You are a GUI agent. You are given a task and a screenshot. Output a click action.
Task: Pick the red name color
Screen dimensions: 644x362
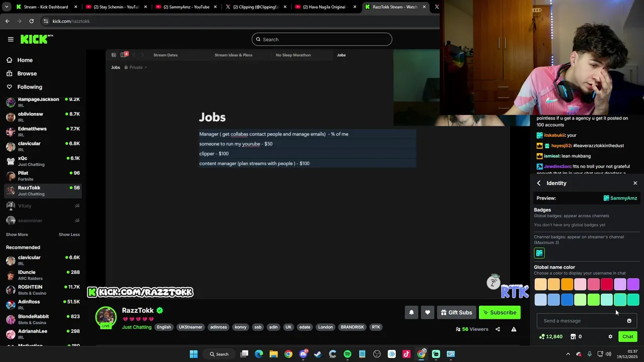pos(607,285)
